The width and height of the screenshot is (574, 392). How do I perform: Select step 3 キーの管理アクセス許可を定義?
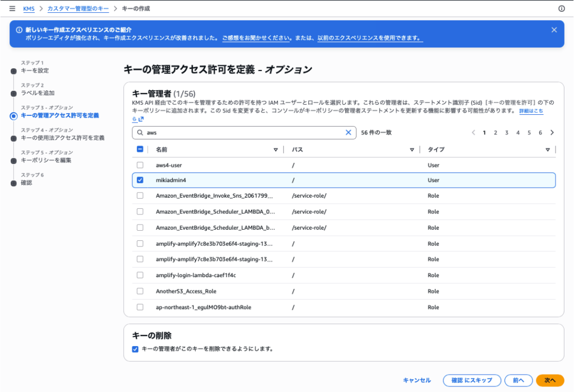tap(59, 115)
